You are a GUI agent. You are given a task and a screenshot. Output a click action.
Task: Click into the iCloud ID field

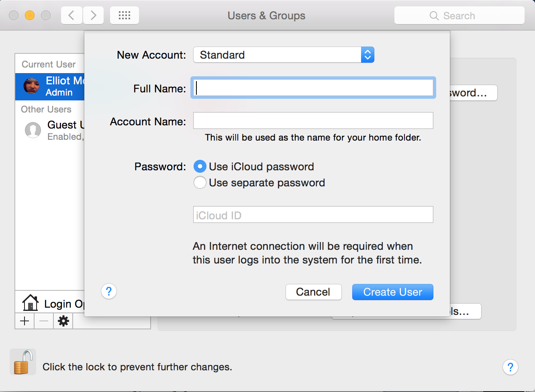click(x=313, y=214)
